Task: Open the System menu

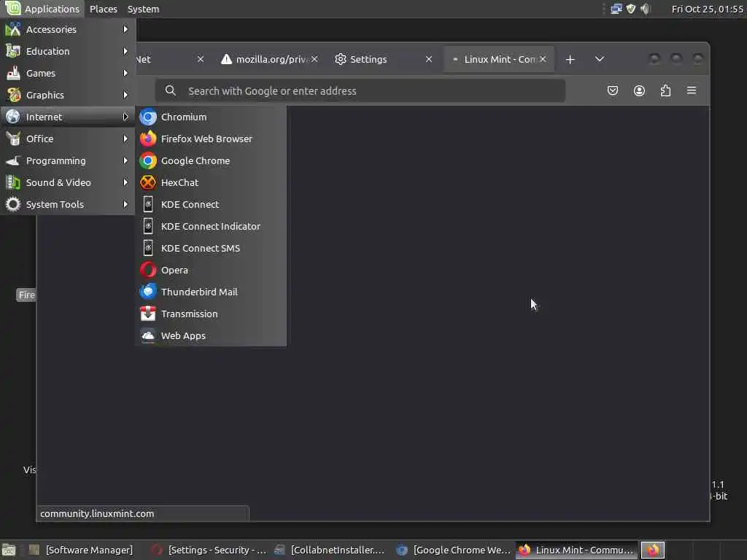Action: click(x=144, y=9)
